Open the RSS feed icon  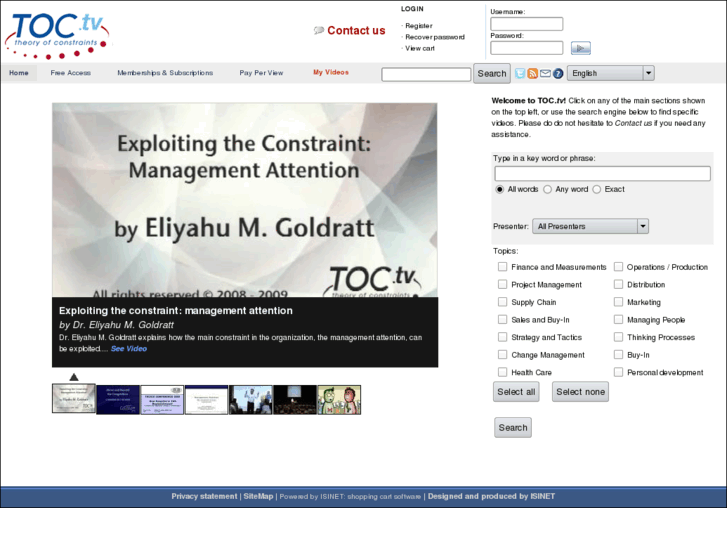click(x=533, y=73)
